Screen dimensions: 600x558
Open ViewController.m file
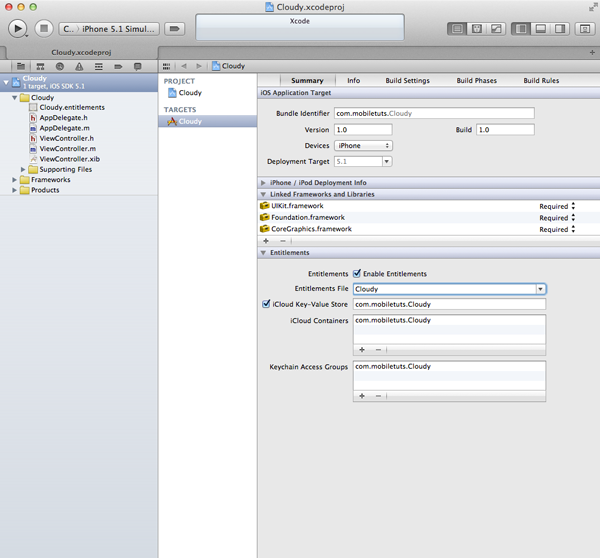63,149
